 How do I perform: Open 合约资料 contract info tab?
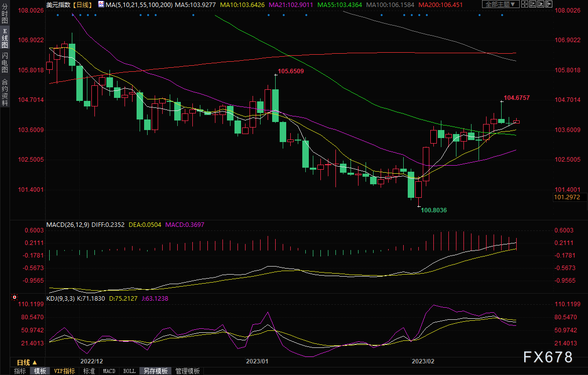(x=5, y=92)
